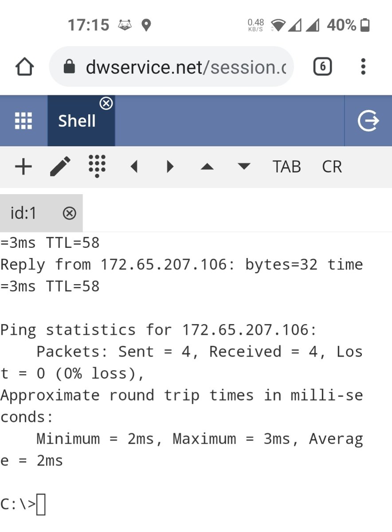Close the id:1 terminal session
392x532 pixels.
[x=70, y=214]
